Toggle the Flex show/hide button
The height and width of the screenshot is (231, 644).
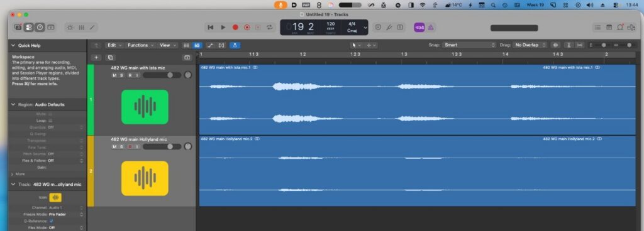(x=221, y=45)
